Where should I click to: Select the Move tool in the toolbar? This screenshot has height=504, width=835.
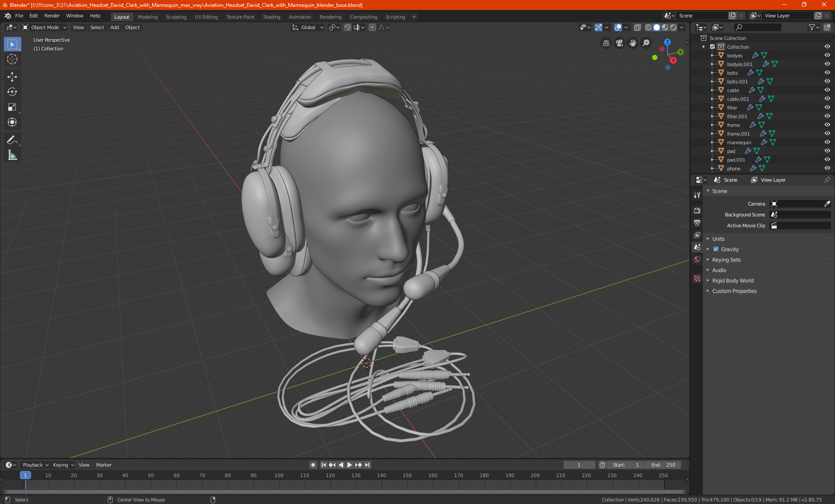click(x=12, y=77)
